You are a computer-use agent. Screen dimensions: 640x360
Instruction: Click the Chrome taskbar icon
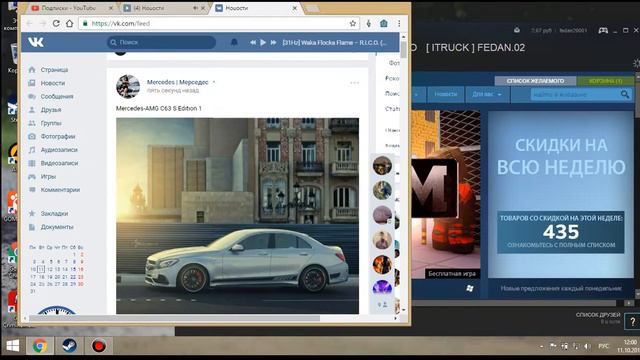coord(40,346)
